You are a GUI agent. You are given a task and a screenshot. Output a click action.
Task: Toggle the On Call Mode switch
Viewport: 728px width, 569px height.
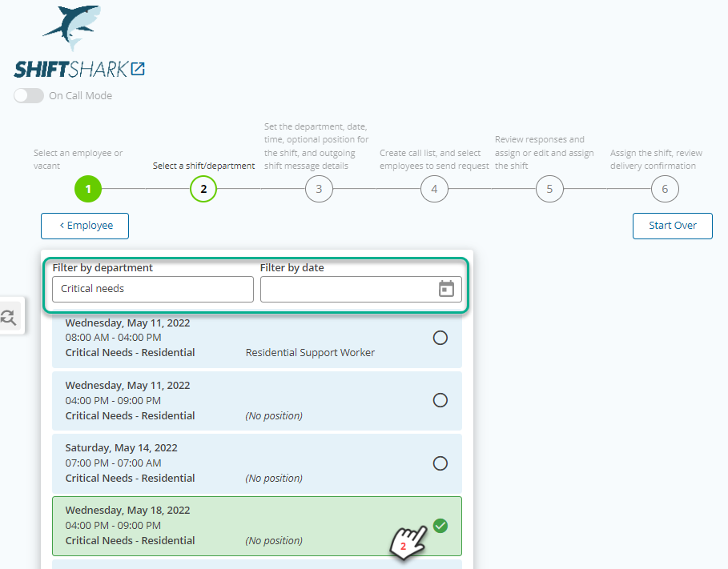29,95
